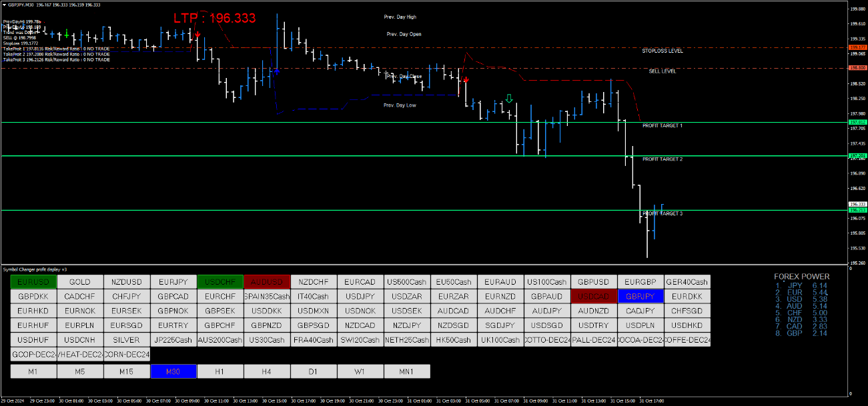The image size is (868, 406).
Task: Click the dark red AUDUSD symbol button
Action: 267,282
